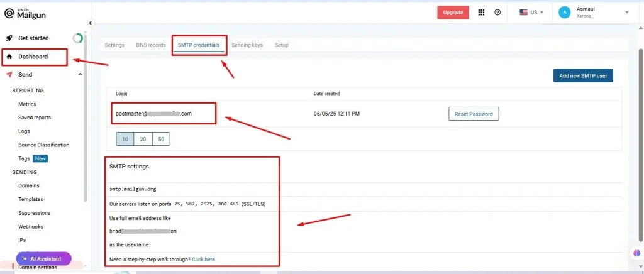644x274 pixels.
Task: Click the server ports listing text
Action: [x=187, y=204]
